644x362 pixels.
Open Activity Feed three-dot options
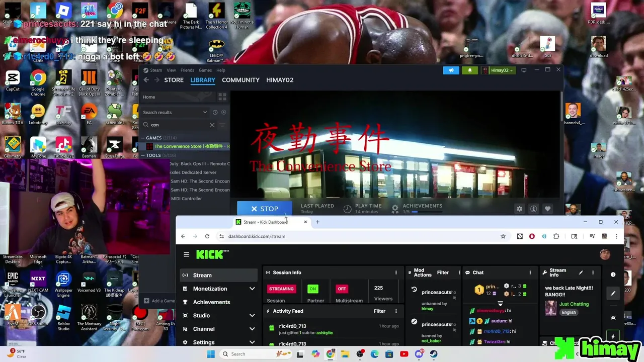click(396, 311)
